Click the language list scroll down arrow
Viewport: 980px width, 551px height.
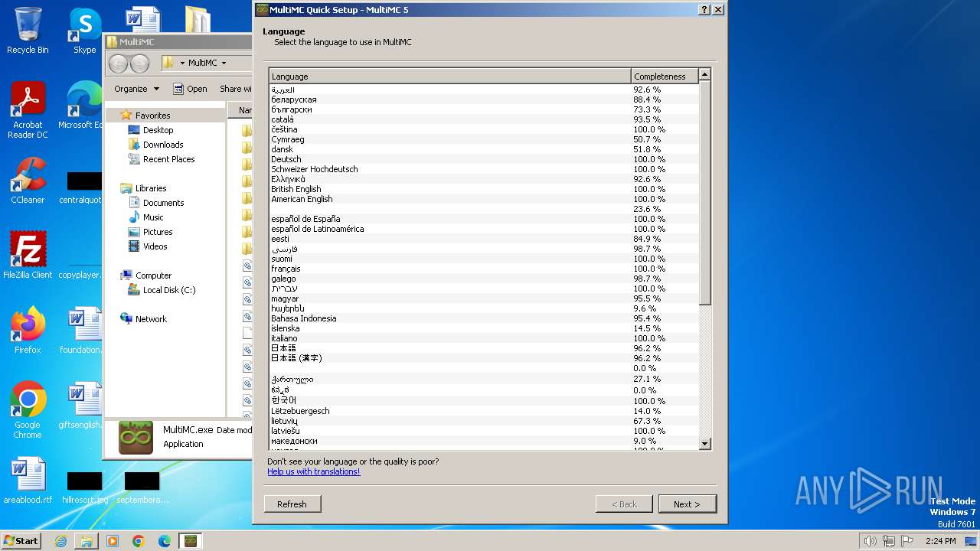[x=705, y=443]
